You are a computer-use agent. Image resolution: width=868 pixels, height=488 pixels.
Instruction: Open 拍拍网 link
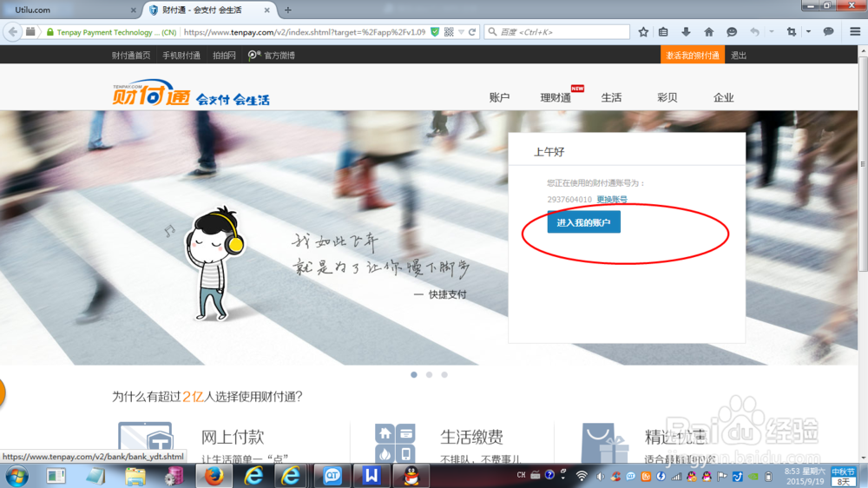tap(224, 56)
